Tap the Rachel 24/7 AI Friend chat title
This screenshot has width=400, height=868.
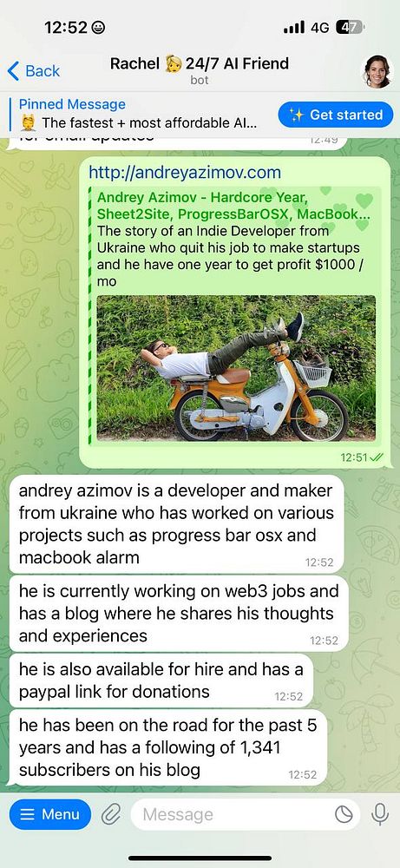pyautogui.click(x=200, y=63)
